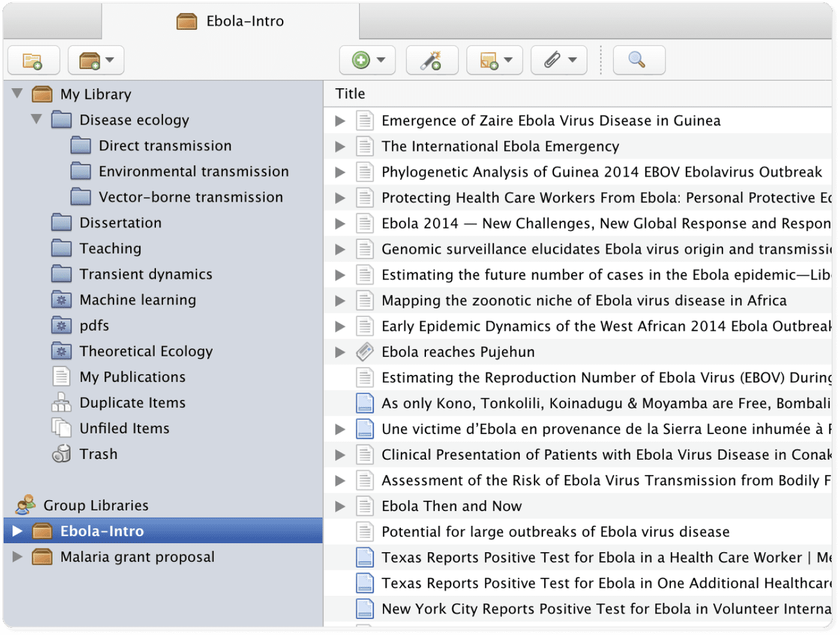The image size is (840, 635).
Task: Click the Group Libraries people icon
Action: (x=26, y=504)
